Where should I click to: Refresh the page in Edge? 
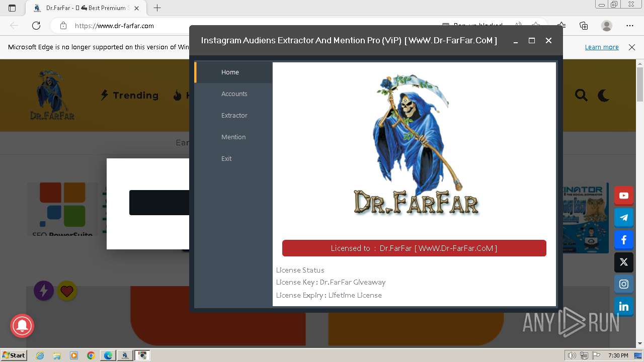(36, 26)
